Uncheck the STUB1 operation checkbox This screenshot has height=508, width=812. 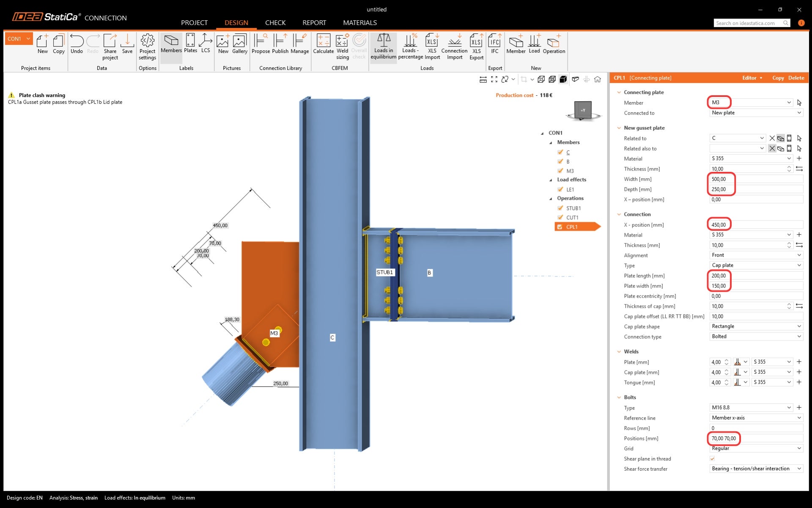tap(560, 208)
